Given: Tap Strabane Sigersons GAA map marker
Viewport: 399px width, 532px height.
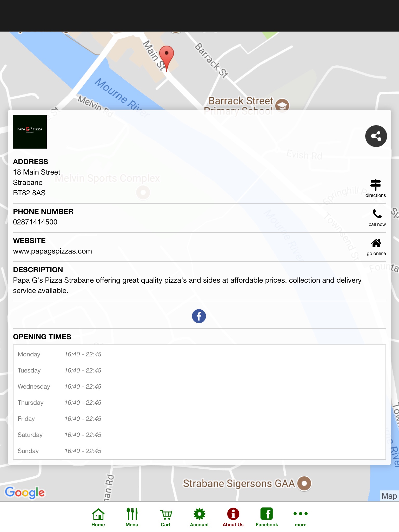Looking at the screenshot, I should (304, 483).
